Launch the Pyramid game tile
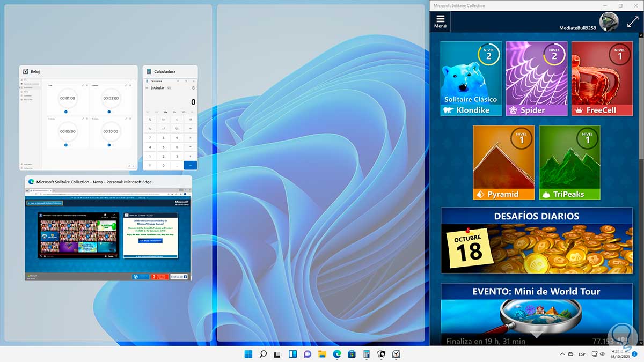Image resolution: width=644 pixels, height=362 pixels. click(504, 162)
